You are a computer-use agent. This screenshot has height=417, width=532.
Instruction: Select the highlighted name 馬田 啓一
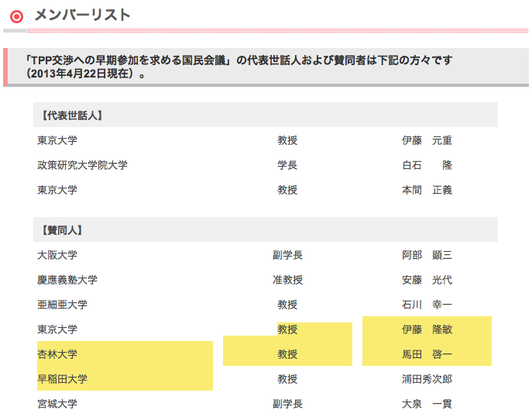pos(427,354)
